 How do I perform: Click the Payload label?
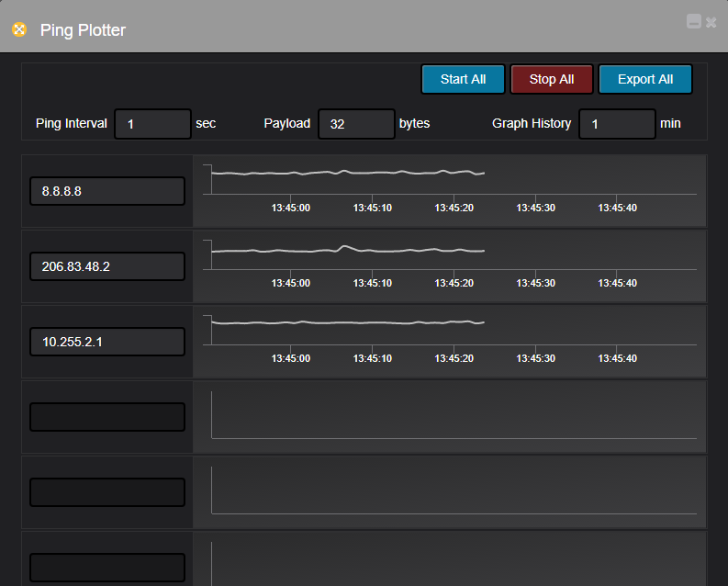[x=287, y=123]
